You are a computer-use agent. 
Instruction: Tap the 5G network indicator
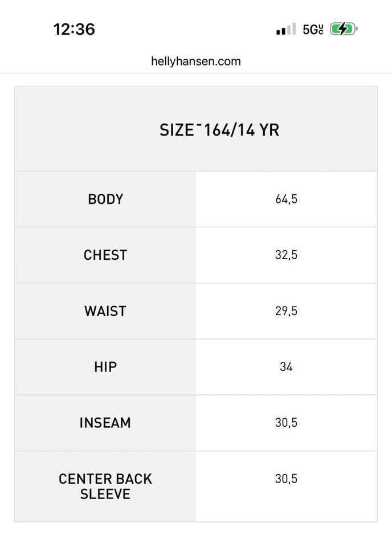pyautogui.click(x=313, y=30)
